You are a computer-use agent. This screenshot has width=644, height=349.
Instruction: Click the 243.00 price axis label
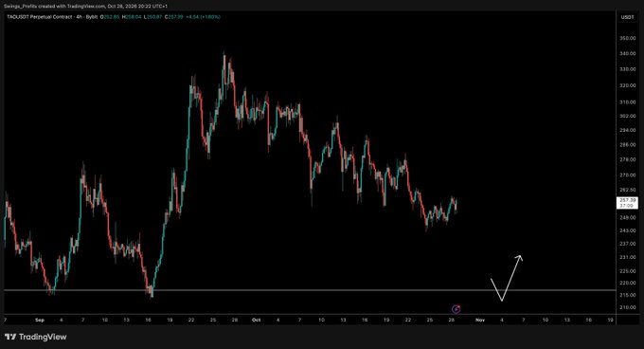tap(627, 230)
